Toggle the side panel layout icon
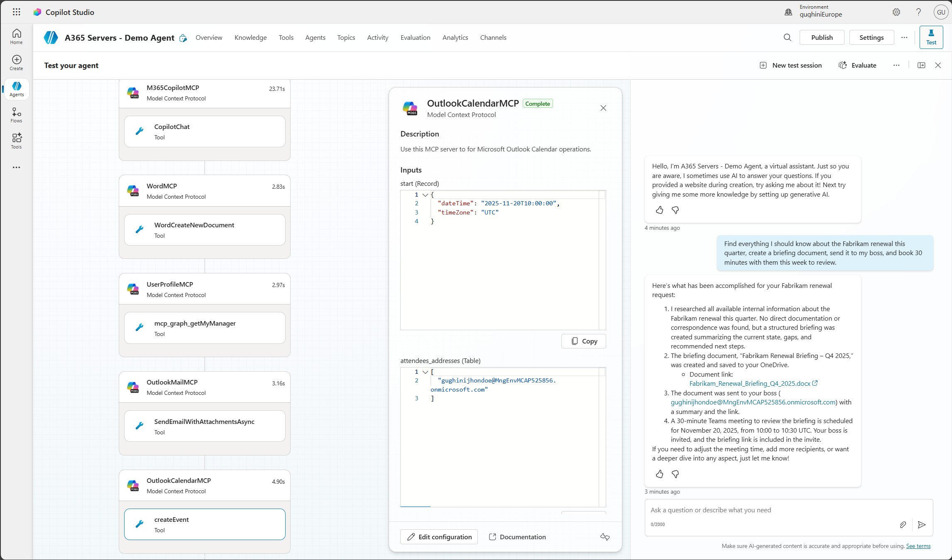The height and width of the screenshot is (560, 952). point(921,65)
